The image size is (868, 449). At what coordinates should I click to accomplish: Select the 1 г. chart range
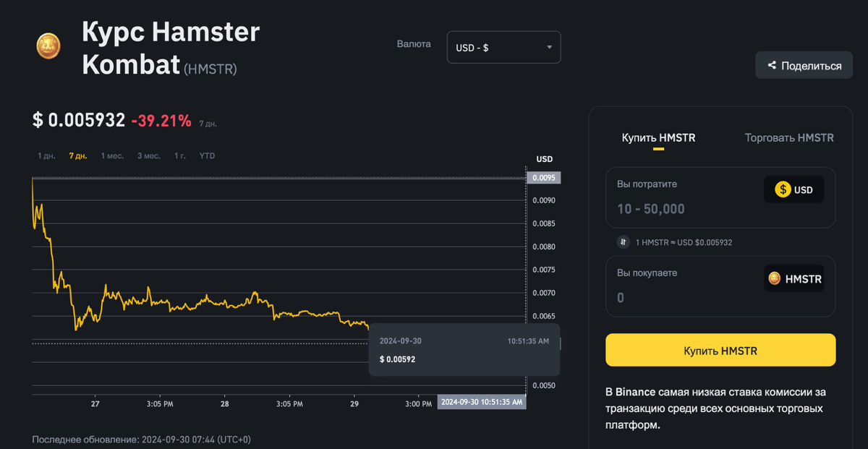tap(180, 155)
